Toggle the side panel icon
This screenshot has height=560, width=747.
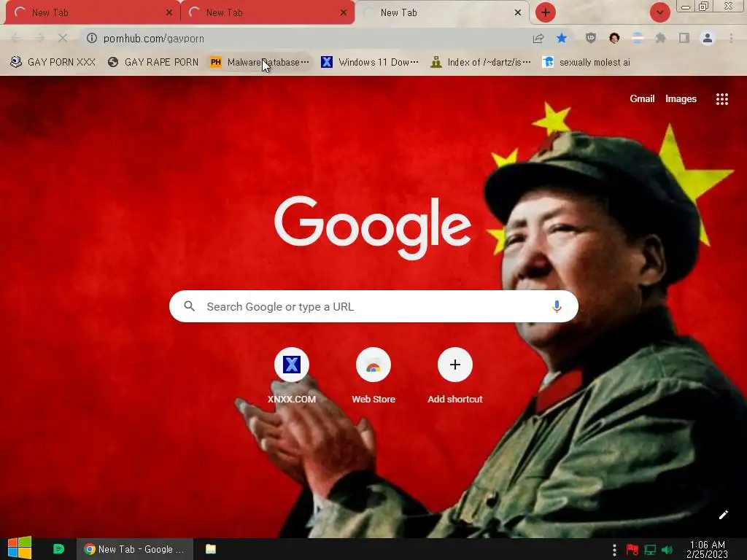pos(684,38)
